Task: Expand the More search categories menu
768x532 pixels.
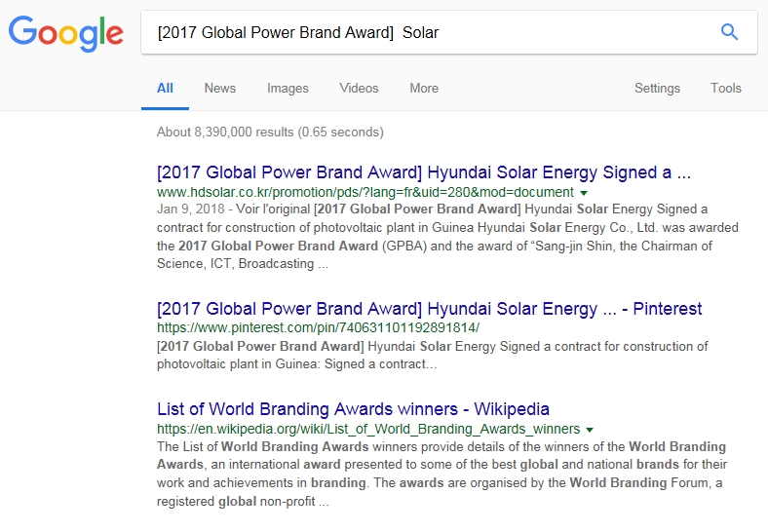Action: [423, 88]
